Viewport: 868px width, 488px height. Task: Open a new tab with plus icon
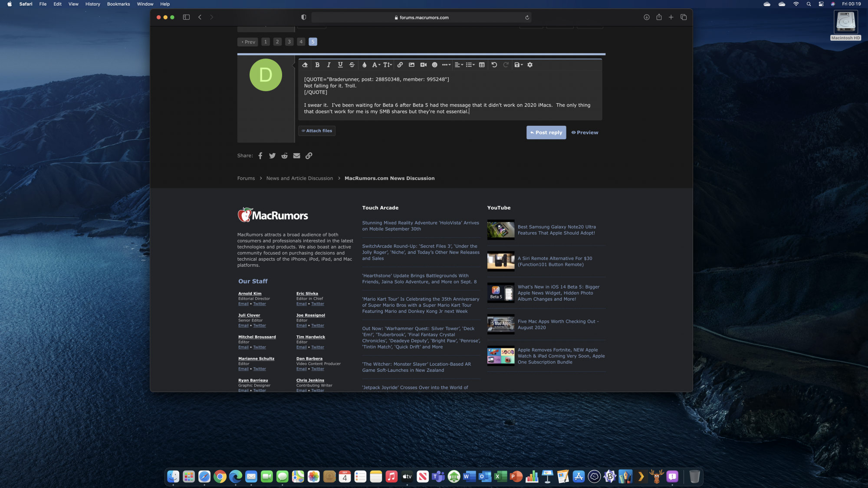pos(671,17)
